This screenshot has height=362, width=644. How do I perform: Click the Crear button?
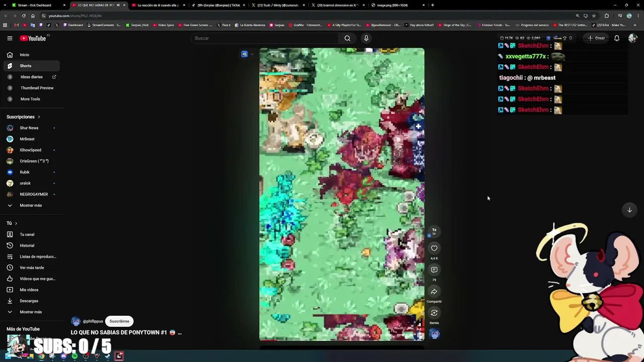pos(597,38)
